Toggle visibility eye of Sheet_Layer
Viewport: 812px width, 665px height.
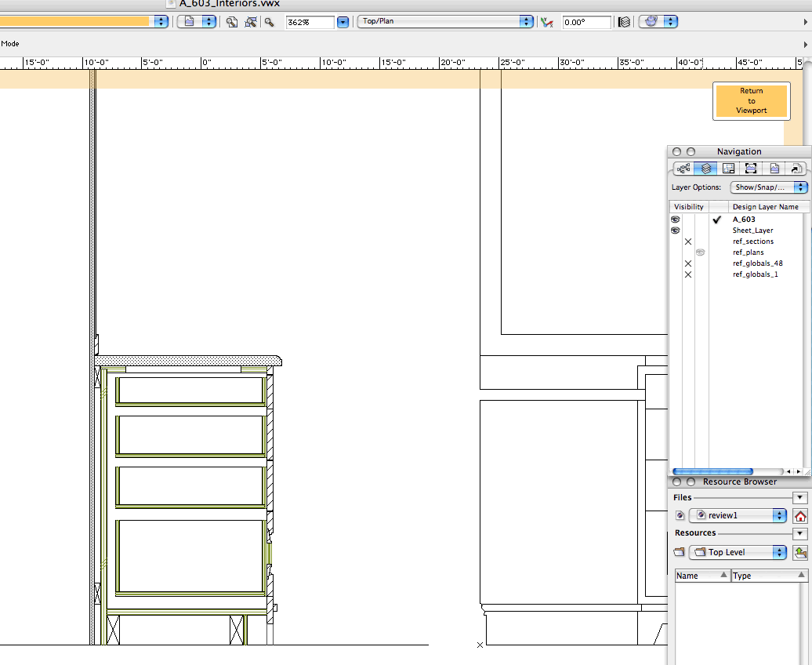pyautogui.click(x=676, y=230)
